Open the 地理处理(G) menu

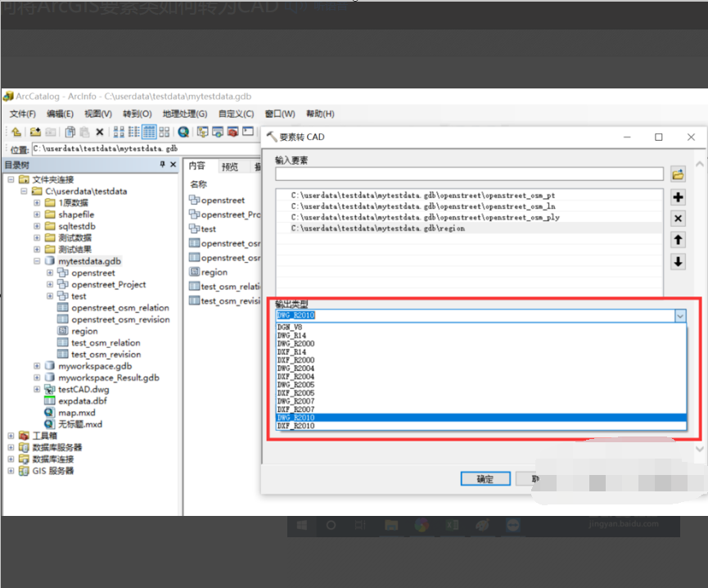pos(185,114)
